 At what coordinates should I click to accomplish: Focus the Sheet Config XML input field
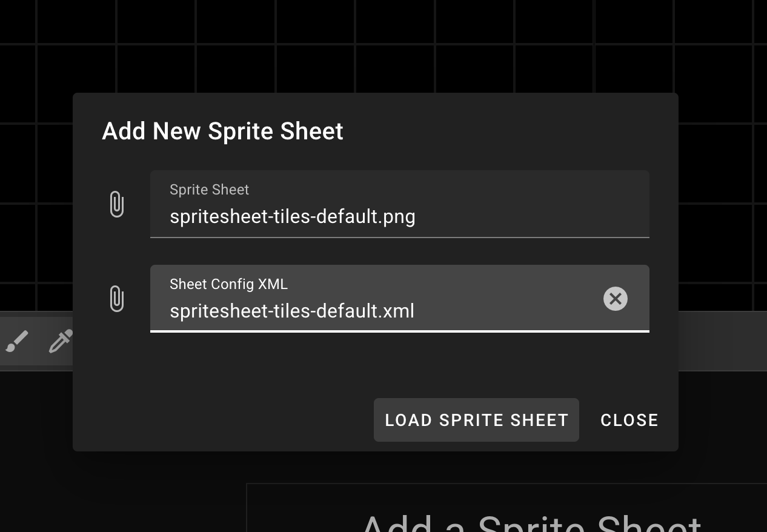coord(376,299)
